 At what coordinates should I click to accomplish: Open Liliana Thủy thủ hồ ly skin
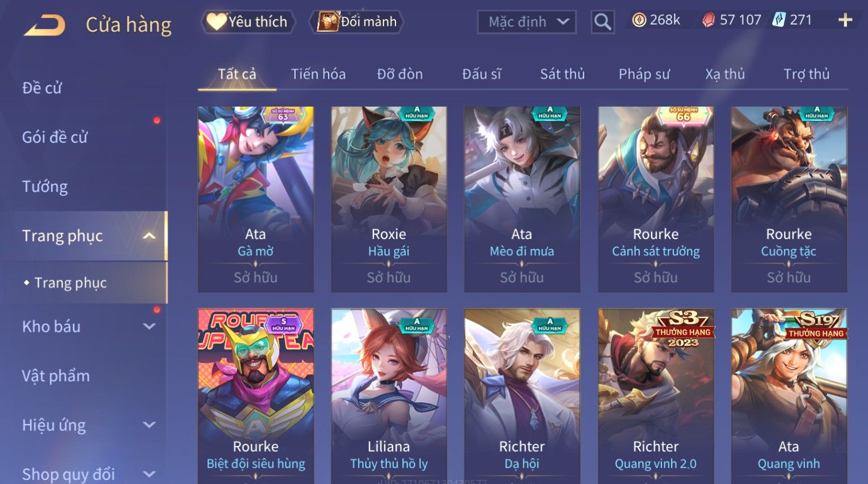389,396
